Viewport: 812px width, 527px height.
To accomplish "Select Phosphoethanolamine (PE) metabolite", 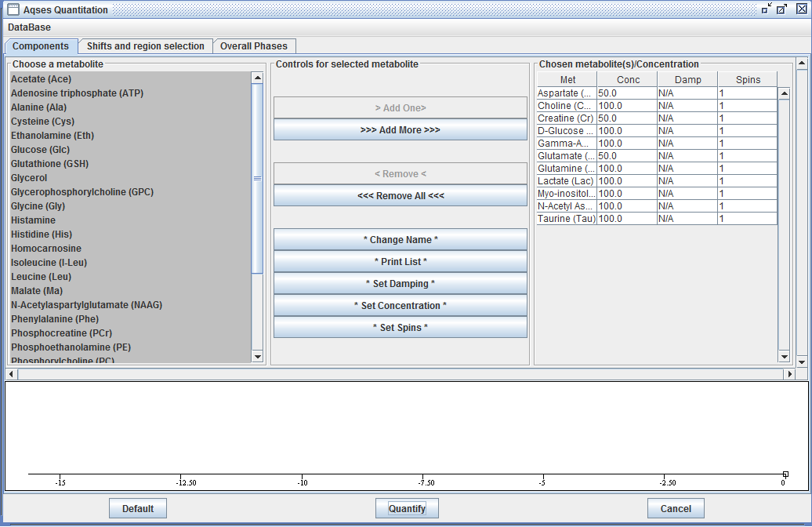I will tap(130, 347).
